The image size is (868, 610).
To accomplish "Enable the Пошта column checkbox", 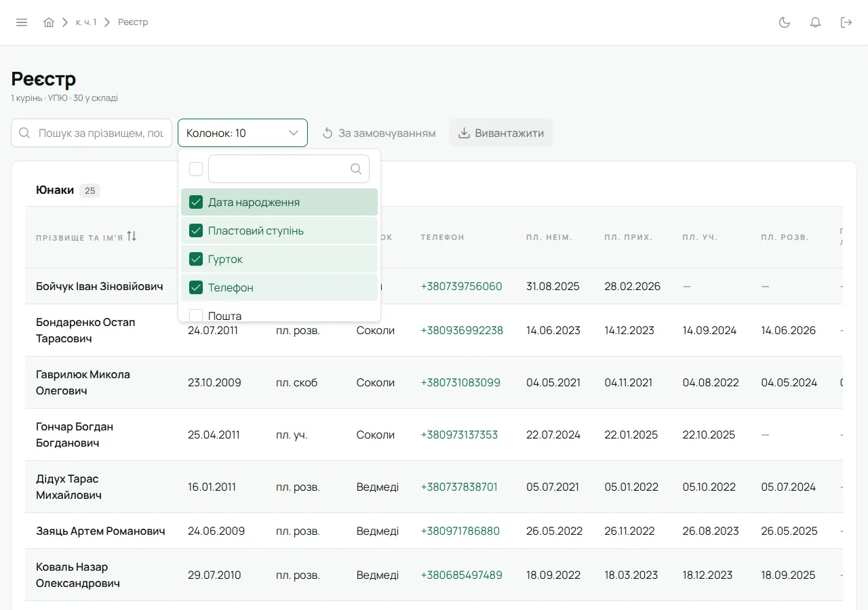I will tap(196, 315).
